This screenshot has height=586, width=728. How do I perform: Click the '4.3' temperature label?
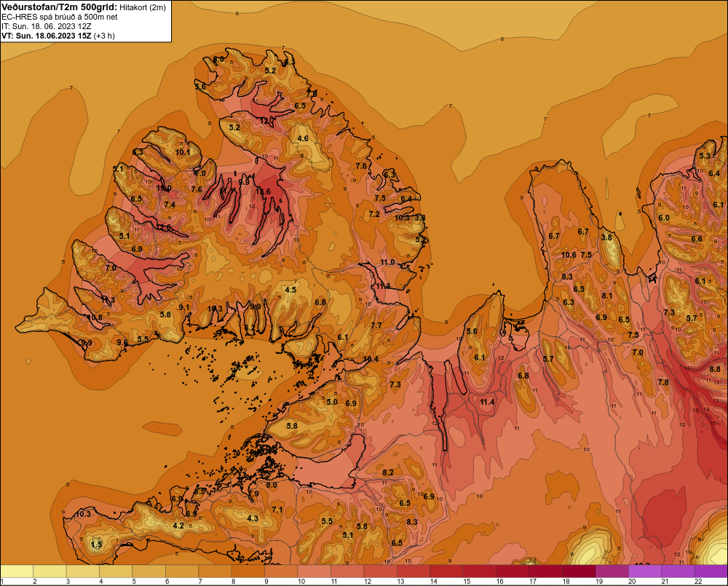[x=253, y=518]
